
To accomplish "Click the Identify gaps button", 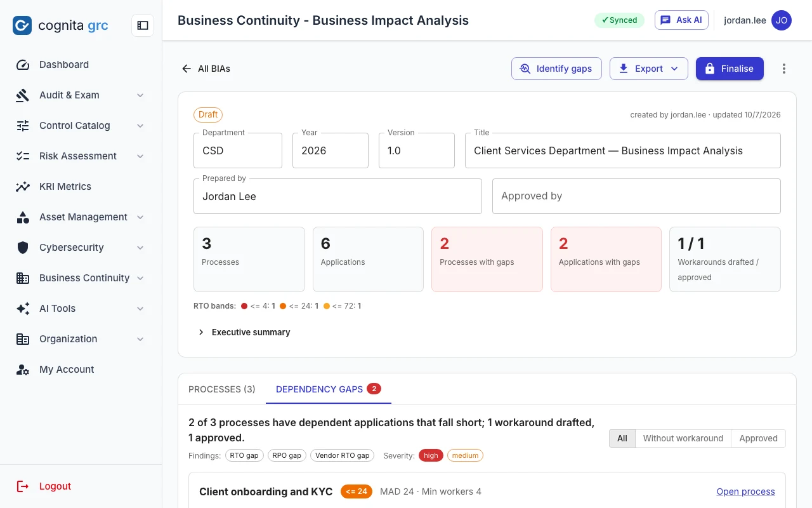I will point(556,69).
